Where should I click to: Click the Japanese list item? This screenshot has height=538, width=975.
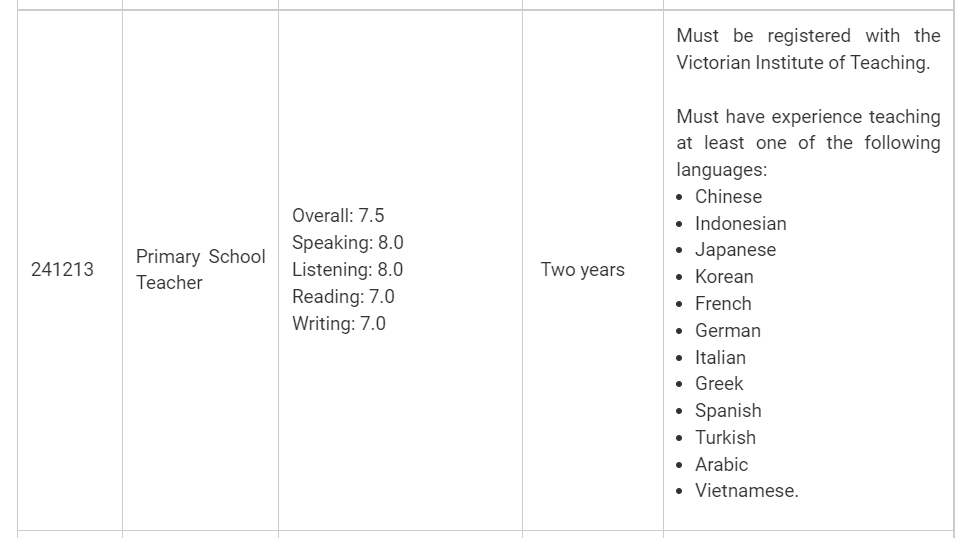pyautogui.click(x=735, y=250)
